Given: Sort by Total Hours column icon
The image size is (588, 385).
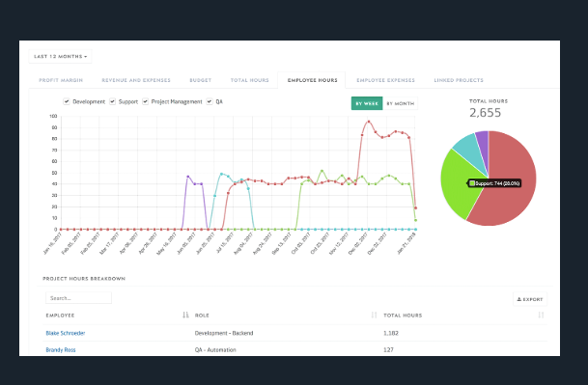Looking at the screenshot, I should click(541, 315).
